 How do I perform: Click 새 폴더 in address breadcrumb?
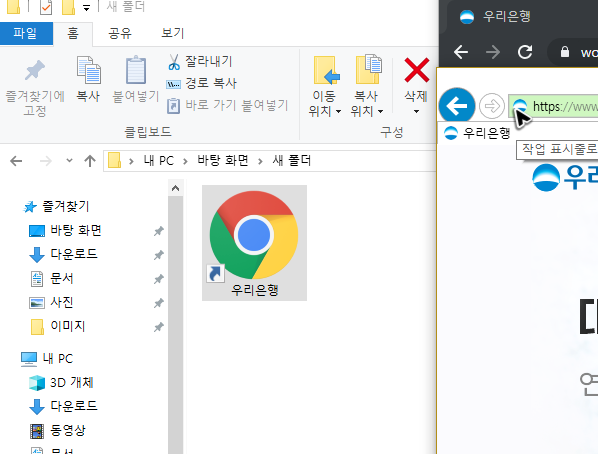(x=291, y=161)
